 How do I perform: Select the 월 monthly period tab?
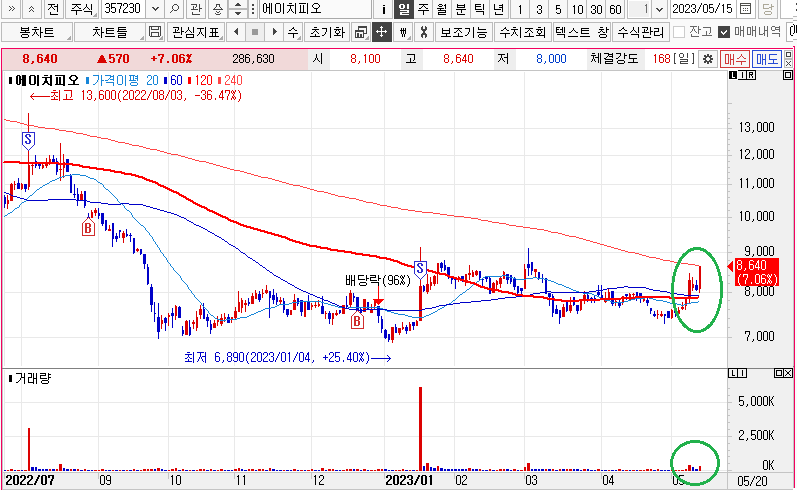pyautogui.click(x=442, y=9)
